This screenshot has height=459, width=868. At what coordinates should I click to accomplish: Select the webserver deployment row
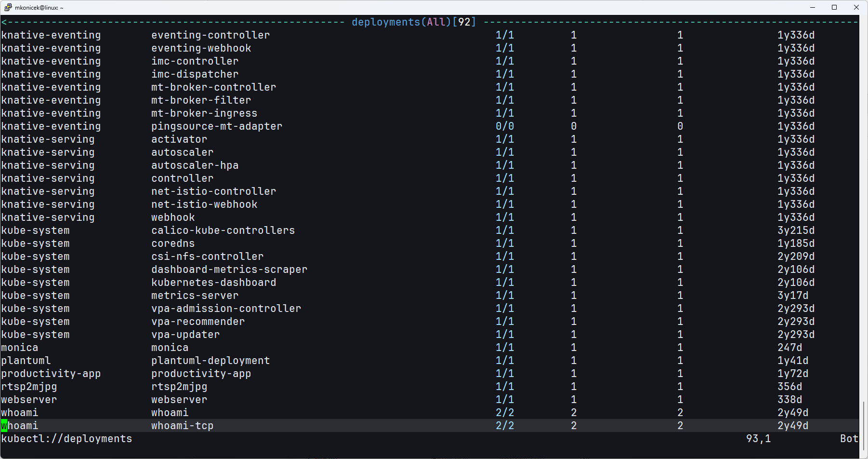[x=179, y=399]
